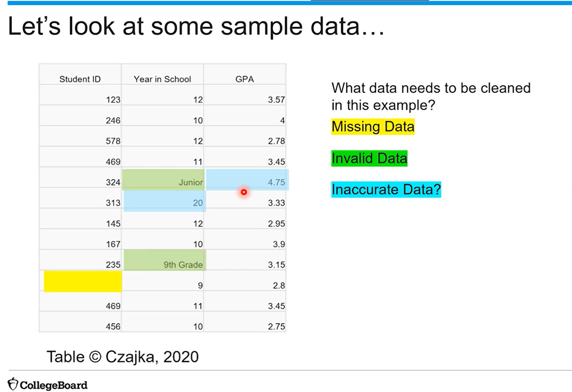Click the yellow Missing Data label
Screen dimensions: 572x392
[x=373, y=127]
